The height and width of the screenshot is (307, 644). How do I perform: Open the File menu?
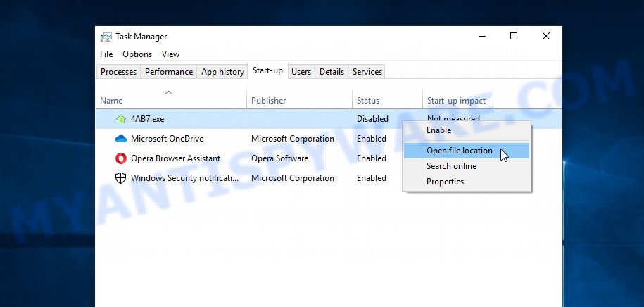pos(106,54)
